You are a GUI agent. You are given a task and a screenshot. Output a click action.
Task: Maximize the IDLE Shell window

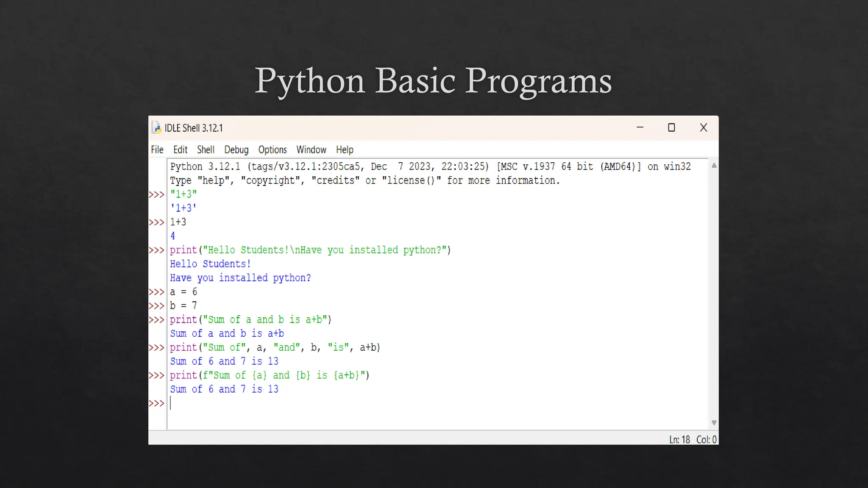point(671,128)
